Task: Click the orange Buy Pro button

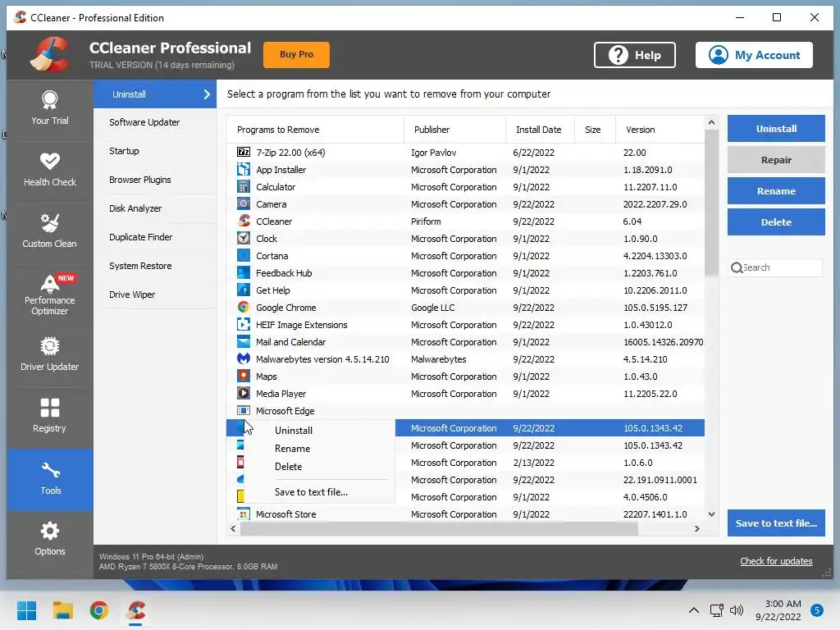Action: pyautogui.click(x=296, y=55)
